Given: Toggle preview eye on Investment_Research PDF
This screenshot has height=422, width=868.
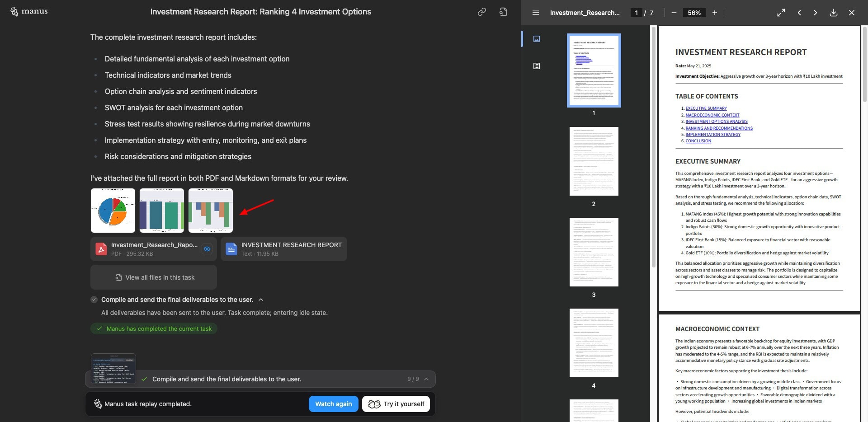Looking at the screenshot, I should [x=207, y=249].
